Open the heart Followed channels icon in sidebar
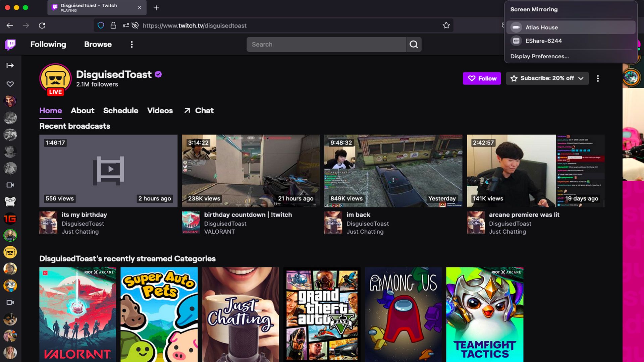Image resolution: width=644 pixels, height=362 pixels. coord(10,84)
